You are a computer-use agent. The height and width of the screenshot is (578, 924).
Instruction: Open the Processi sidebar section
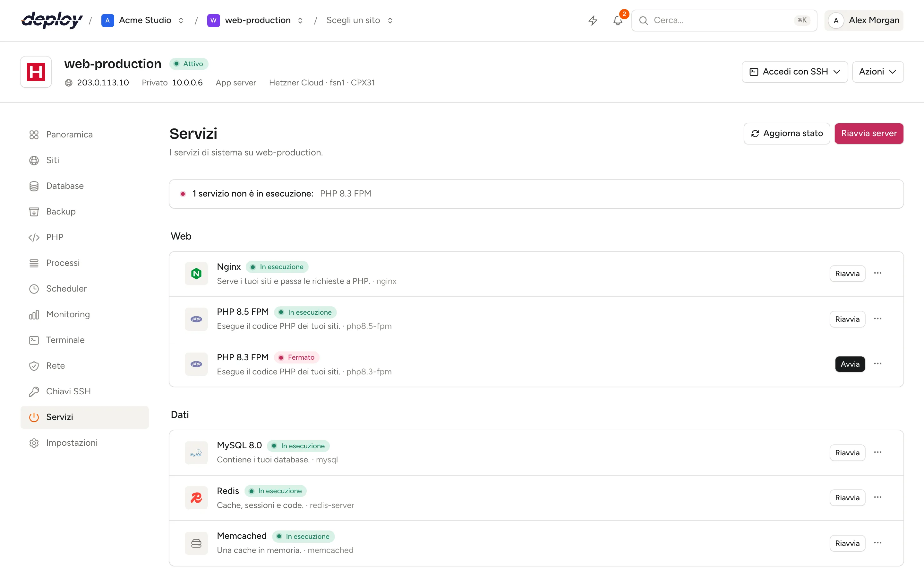coord(85,263)
